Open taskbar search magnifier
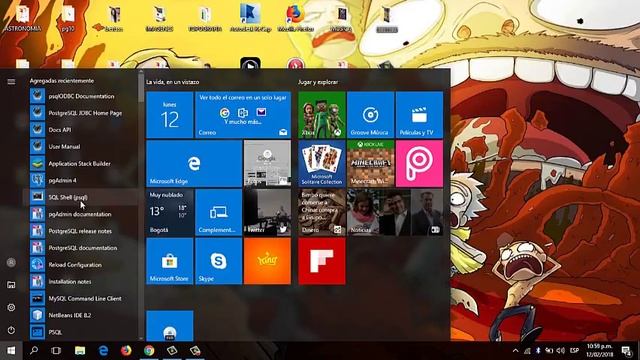Screen dimensions: 640x360 click(x=34, y=351)
